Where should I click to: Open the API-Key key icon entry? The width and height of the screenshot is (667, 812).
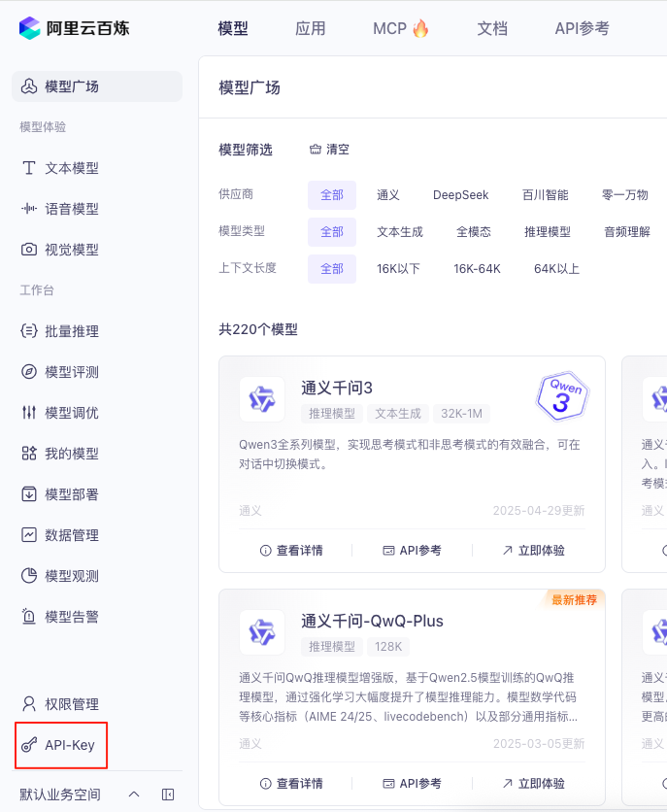pyautogui.click(x=29, y=745)
